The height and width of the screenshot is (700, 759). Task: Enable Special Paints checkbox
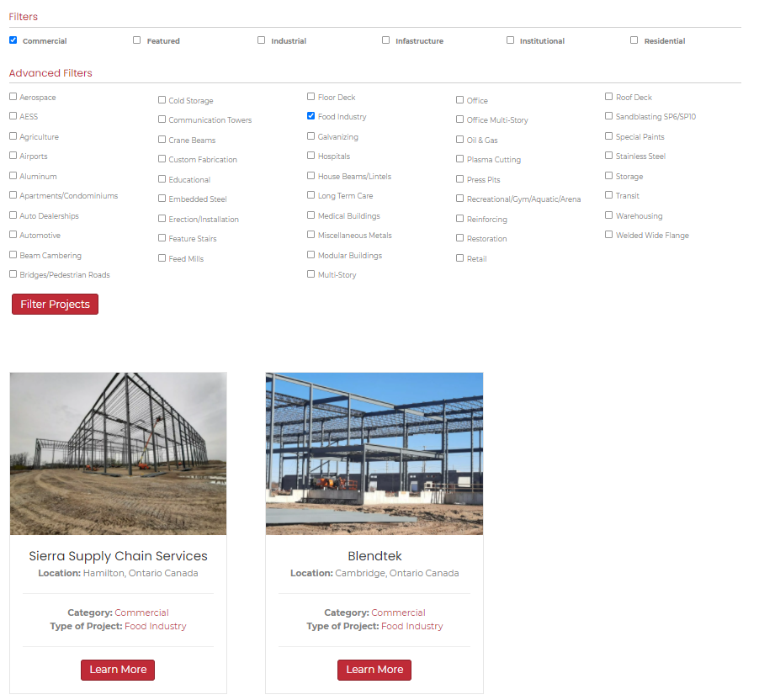point(609,136)
